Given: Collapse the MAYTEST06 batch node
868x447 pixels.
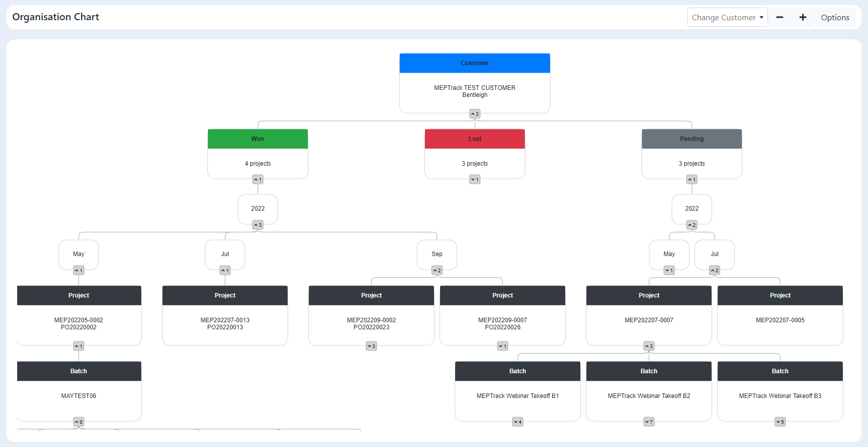Looking at the screenshot, I should click(79, 422).
